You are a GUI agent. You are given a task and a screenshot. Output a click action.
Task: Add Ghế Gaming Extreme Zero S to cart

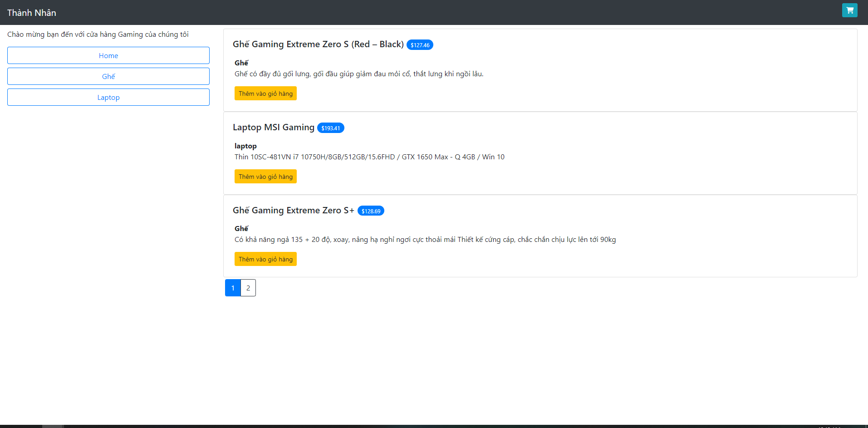[x=265, y=93]
